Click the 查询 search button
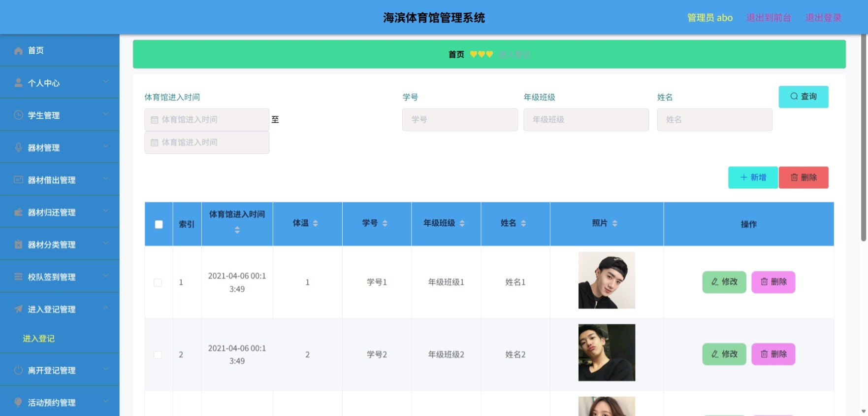 (x=803, y=97)
